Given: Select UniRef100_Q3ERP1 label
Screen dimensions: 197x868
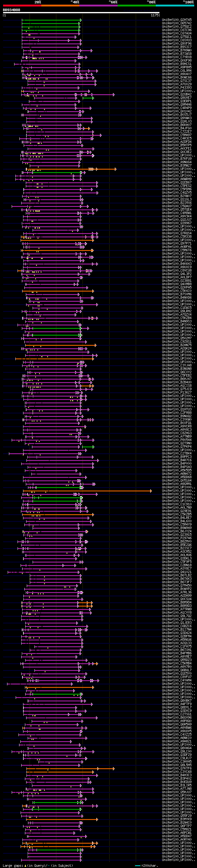Looking at the screenshot, I should tap(177, 101).
